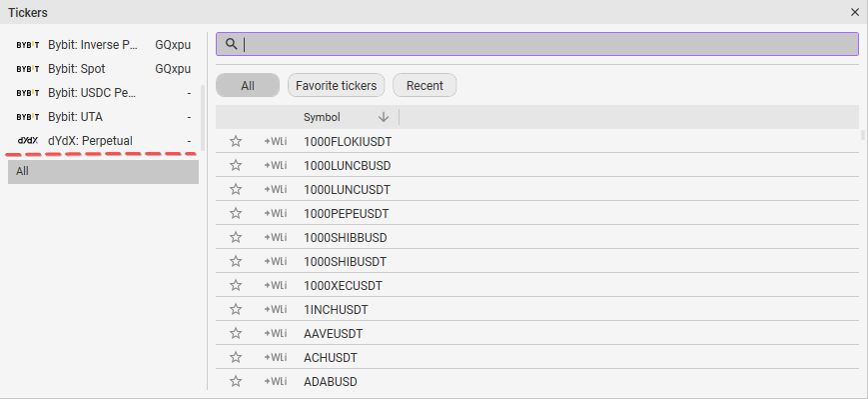
Task: Select dYdX: Perpetual connection
Action: 103,141
